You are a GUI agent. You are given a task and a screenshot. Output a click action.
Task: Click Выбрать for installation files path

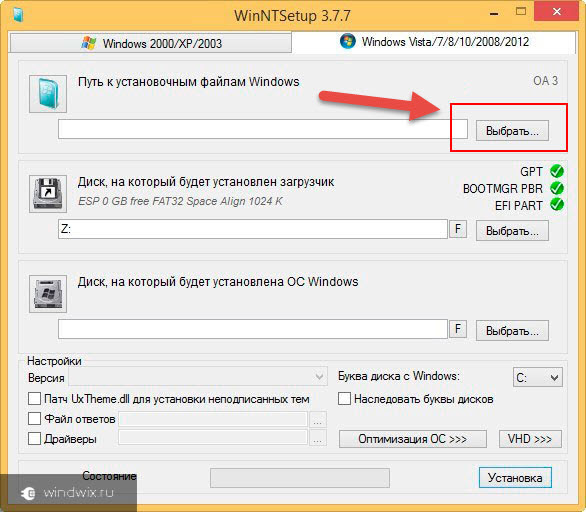(512, 131)
